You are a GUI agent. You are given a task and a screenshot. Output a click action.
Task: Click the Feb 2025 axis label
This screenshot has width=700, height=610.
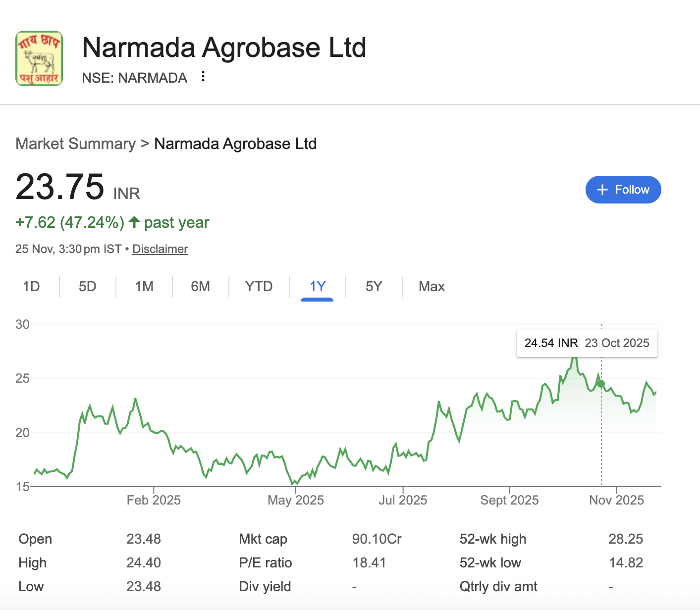(x=154, y=500)
